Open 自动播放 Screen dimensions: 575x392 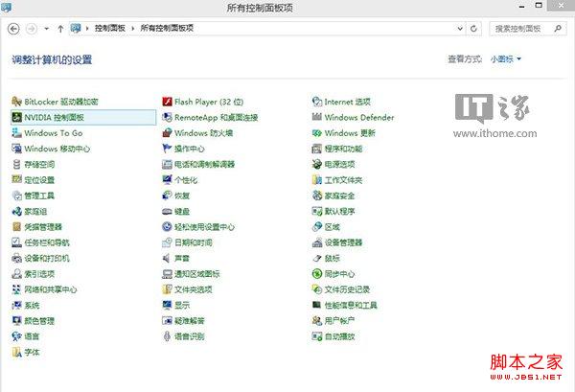pos(333,336)
